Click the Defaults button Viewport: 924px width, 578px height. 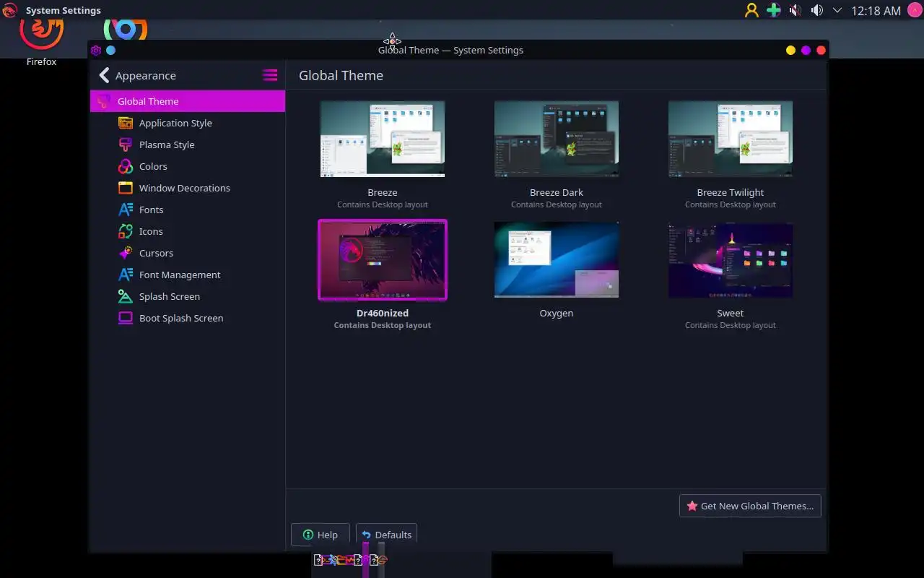(386, 535)
